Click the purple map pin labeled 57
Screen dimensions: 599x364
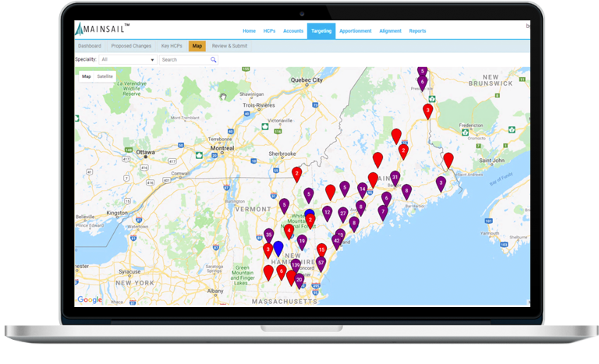(x=321, y=263)
